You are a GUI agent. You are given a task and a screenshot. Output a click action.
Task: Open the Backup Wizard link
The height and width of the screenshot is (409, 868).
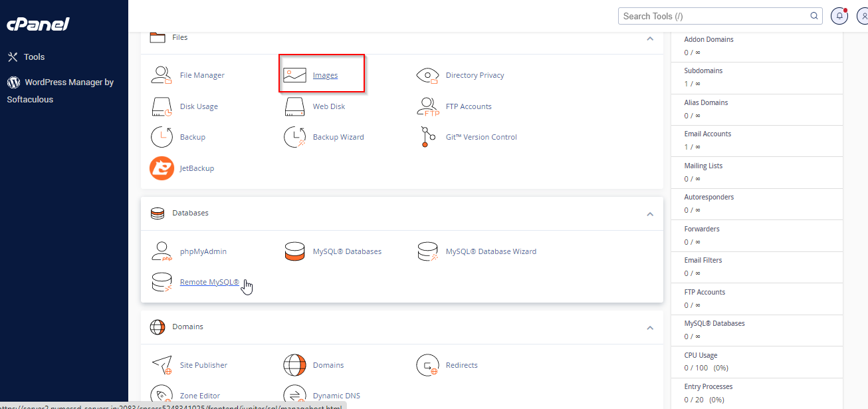pyautogui.click(x=338, y=137)
